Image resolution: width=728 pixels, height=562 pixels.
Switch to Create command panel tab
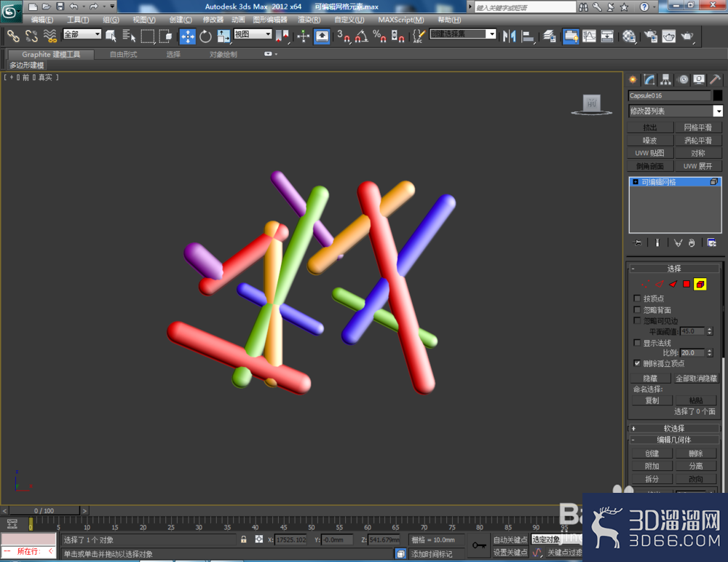(x=633, y=79)
